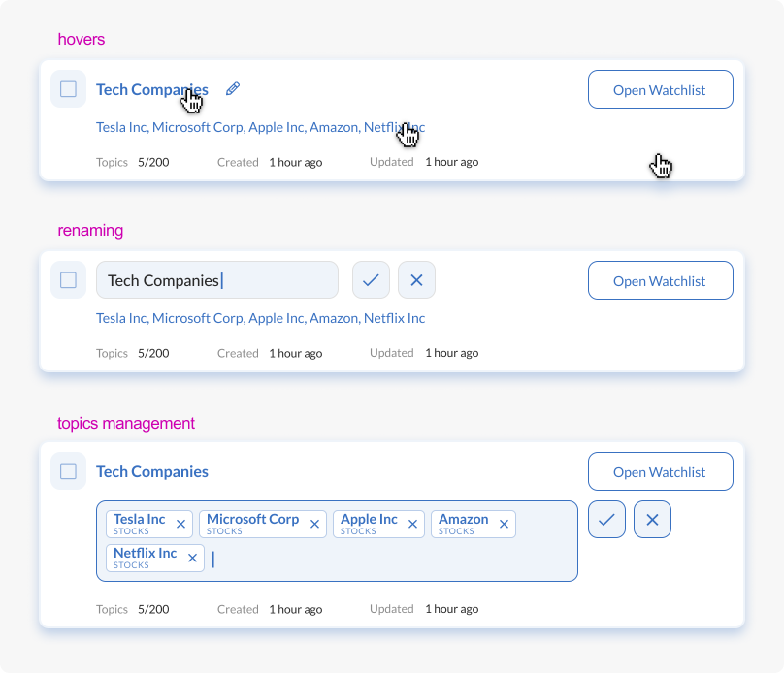
Task: Click the 5/200 topics count in renaming card
Action: [x=153, y=353]
